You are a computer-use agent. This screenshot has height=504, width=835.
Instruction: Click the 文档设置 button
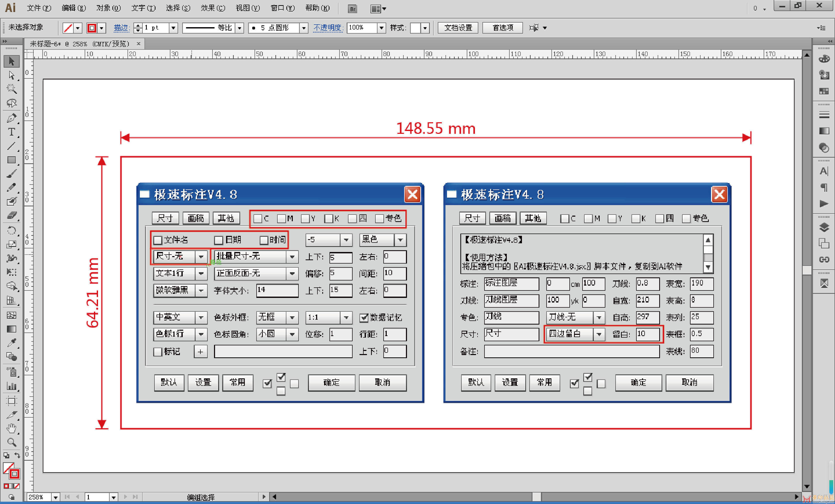coord(458,28)
